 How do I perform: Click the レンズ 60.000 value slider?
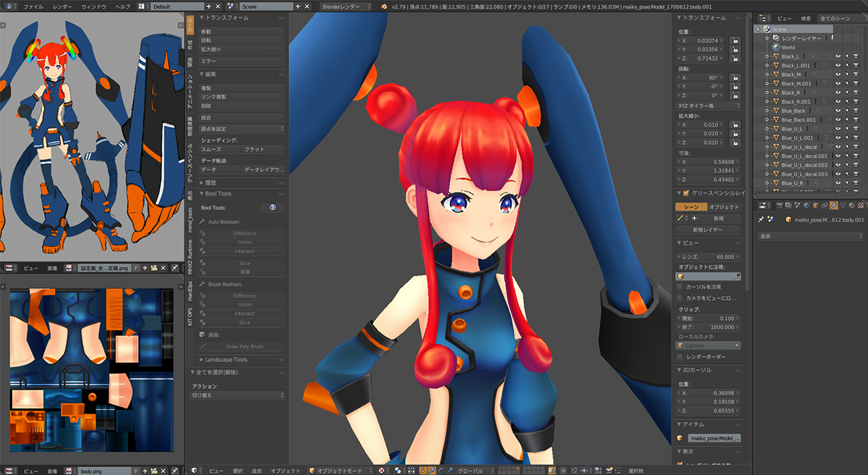tap(709, 257)
